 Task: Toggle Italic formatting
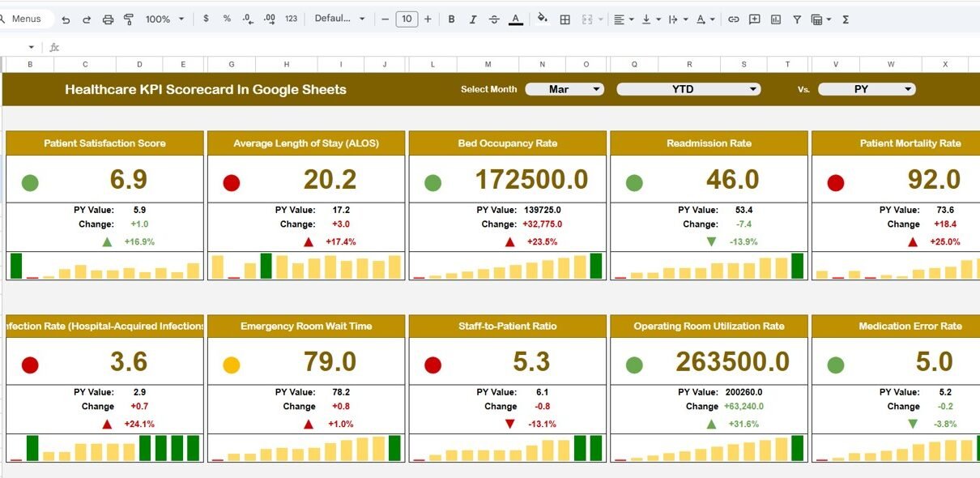click(x=472, y=19)
